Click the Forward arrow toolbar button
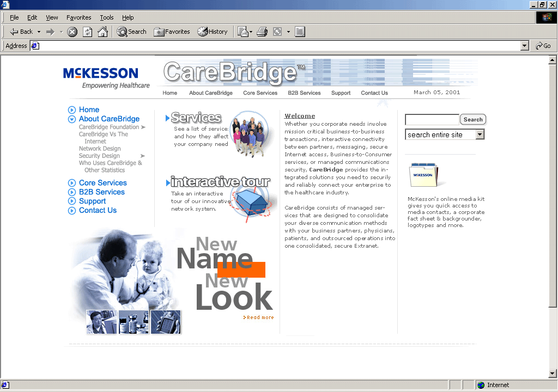The image size is (558, 392). [x=51, y=32]
